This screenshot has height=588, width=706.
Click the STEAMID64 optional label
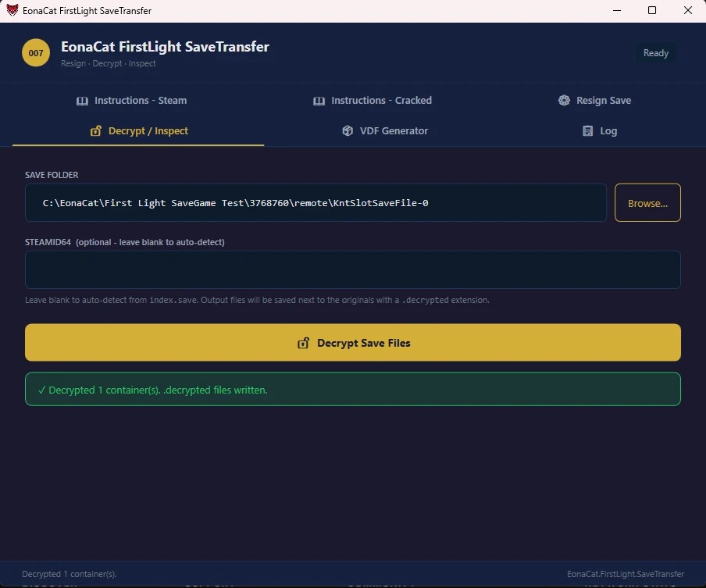pyautogui.click(x=125, y=242)
